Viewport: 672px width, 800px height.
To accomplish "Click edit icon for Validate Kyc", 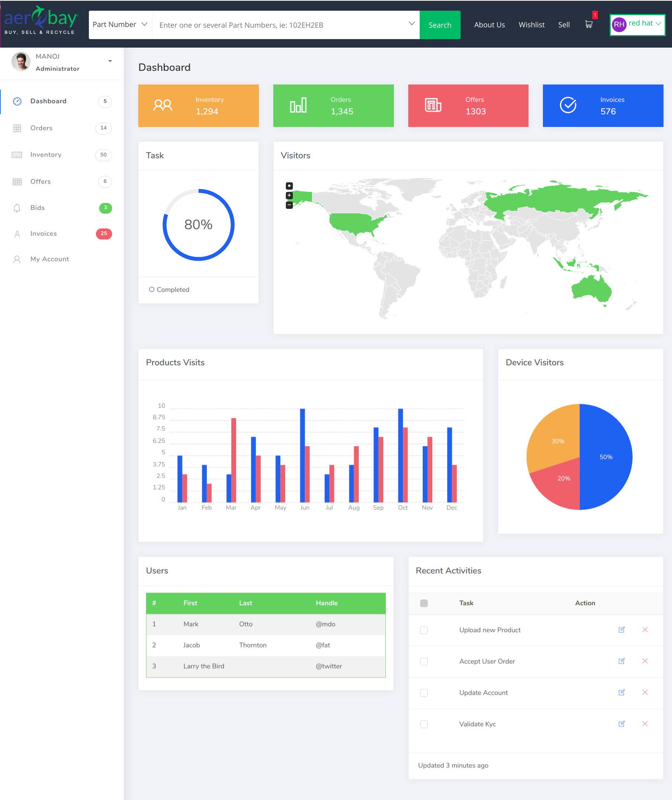I will [x=621, y=724].
